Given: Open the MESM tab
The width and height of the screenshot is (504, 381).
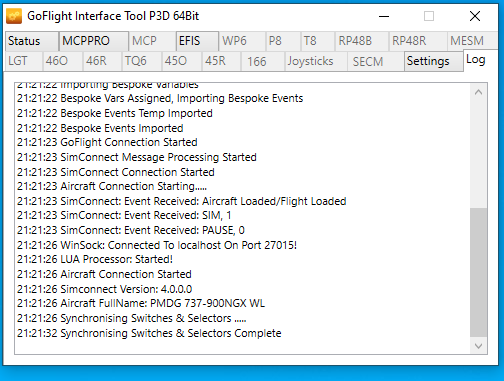Looking at the screenshot, I should coord(472,41).
